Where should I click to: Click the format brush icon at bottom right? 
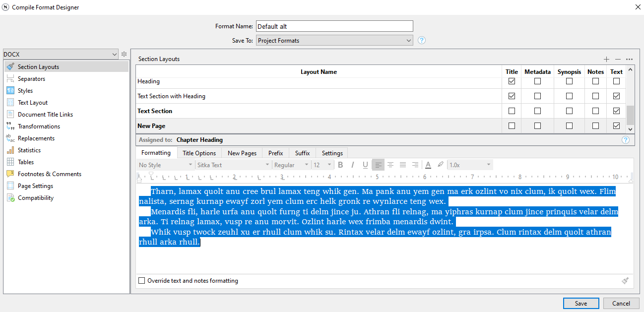click(x=625, y=281)
